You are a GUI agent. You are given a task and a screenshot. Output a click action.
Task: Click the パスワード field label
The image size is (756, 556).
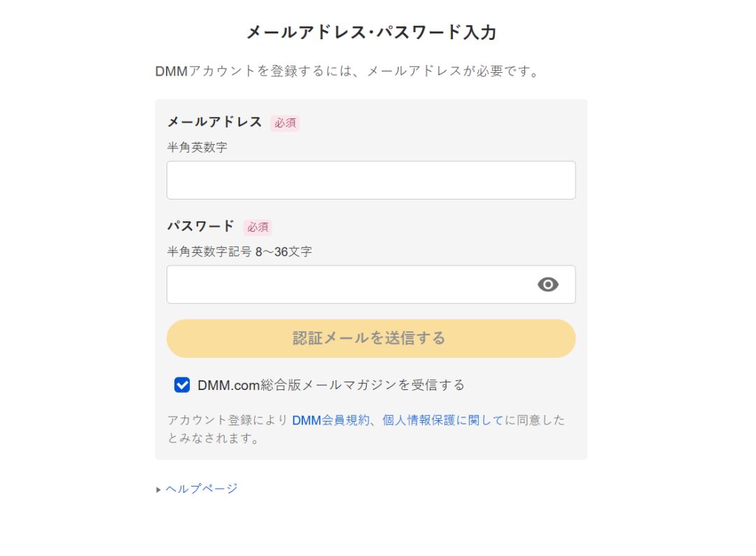(201, 226)
